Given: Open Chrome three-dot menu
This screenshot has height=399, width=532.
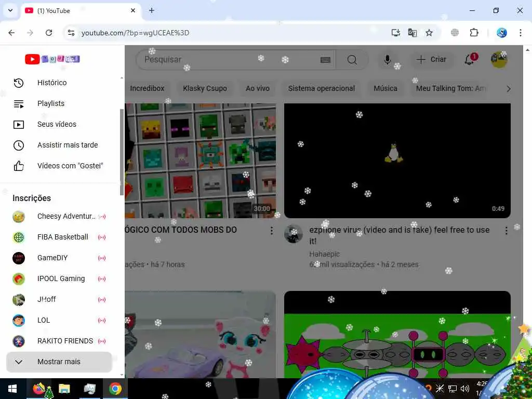Looking at the screenshot, I should (521, 33).
